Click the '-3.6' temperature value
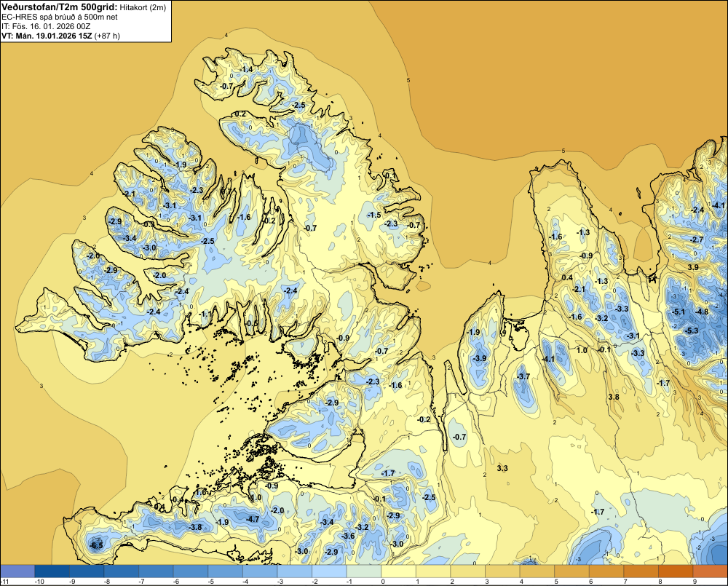This screenshot has width=728, height=586. 348,536
